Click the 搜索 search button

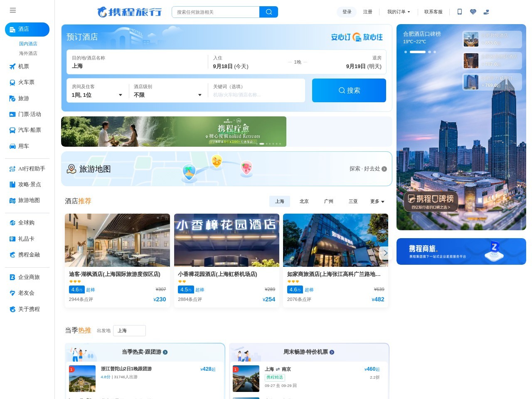point(349,90)
